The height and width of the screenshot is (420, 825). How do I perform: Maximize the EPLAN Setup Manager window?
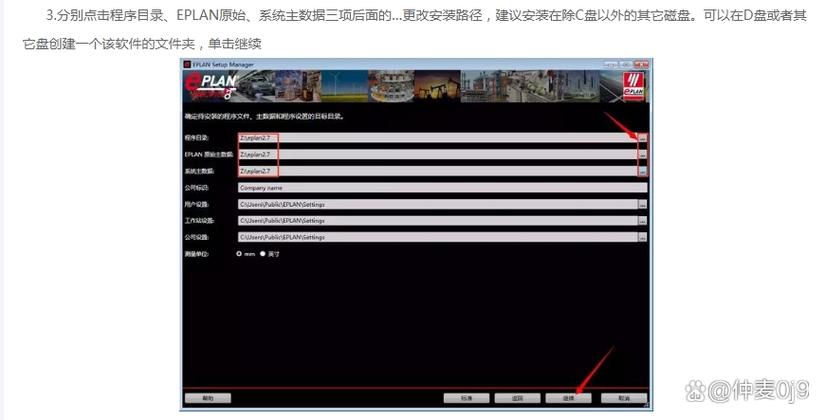(x=626, y=64)
